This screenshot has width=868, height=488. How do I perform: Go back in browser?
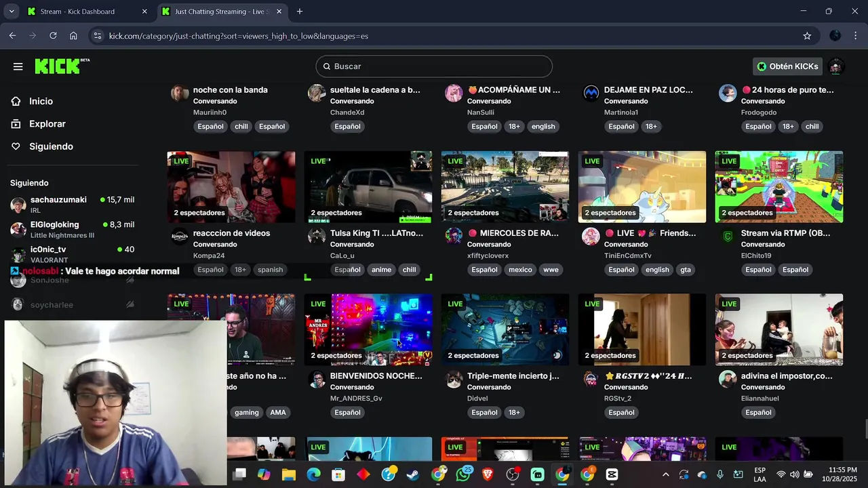point(12,36)
